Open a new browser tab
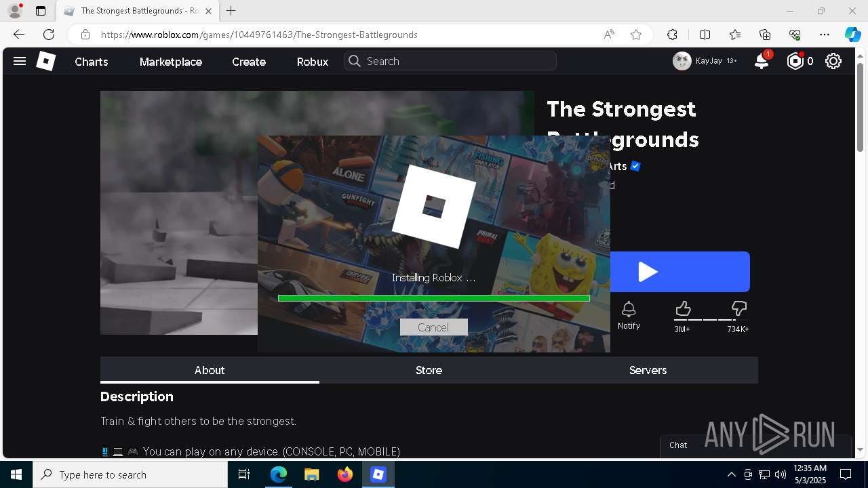Image resolution: width=868 pixels, height=488 pixels. 231,11
